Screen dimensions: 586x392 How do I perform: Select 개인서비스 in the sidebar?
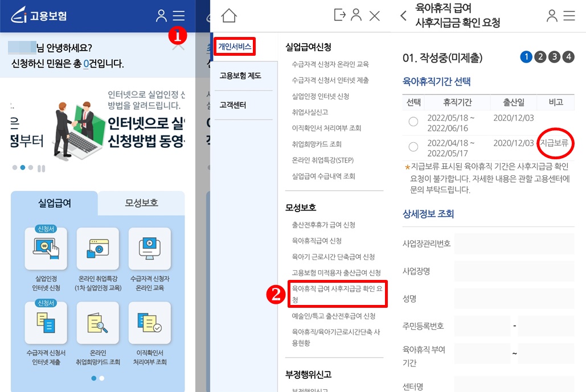(235, 46)
